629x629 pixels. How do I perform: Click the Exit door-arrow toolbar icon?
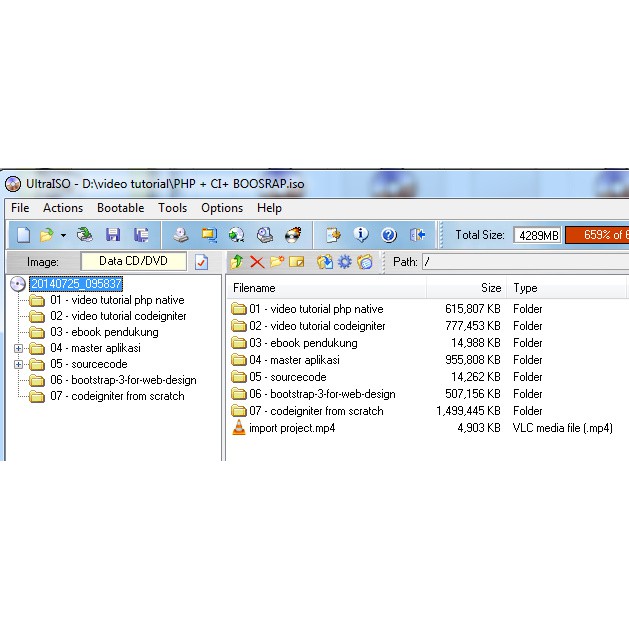(x=417, y=235)
